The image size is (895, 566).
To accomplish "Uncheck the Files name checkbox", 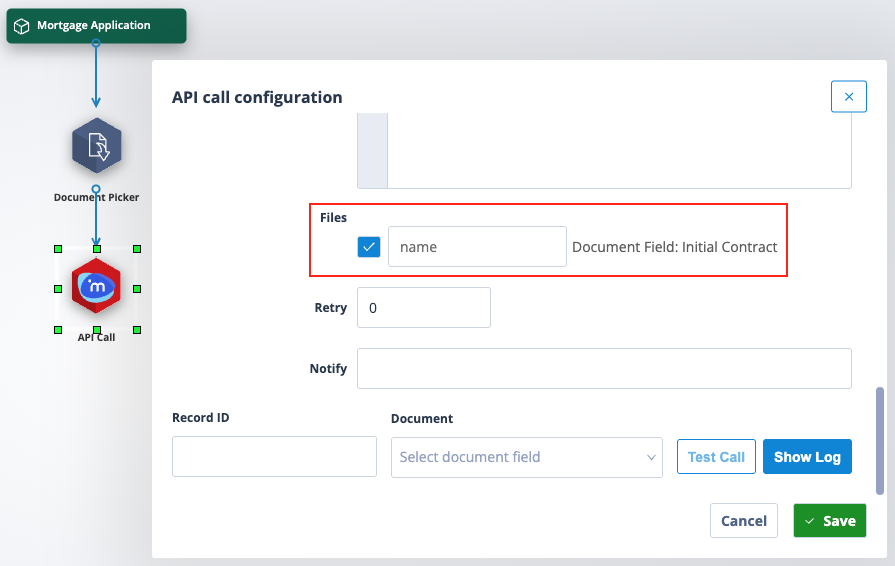I will click(369, 247).
